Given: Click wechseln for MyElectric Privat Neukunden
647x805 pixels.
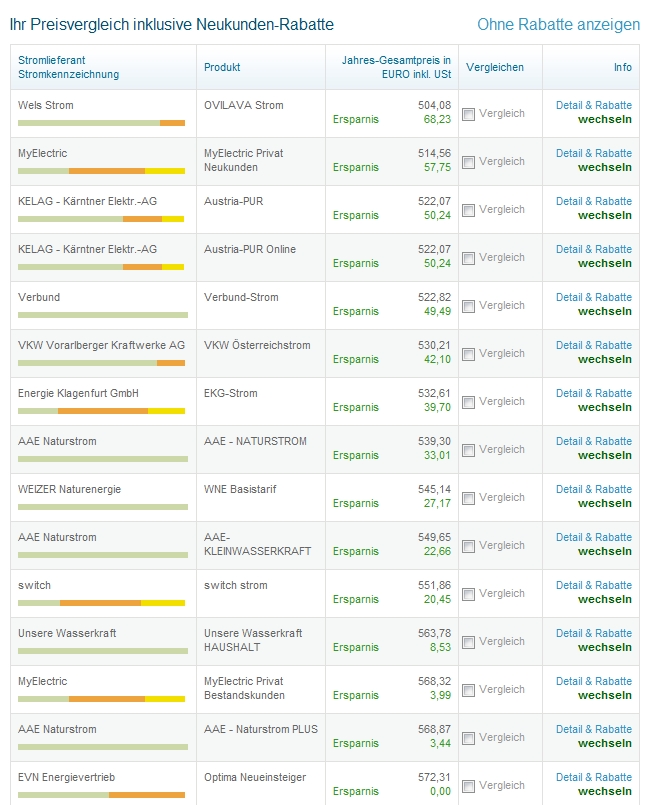Looking at the screenshot, I should (x=604, y=167).
